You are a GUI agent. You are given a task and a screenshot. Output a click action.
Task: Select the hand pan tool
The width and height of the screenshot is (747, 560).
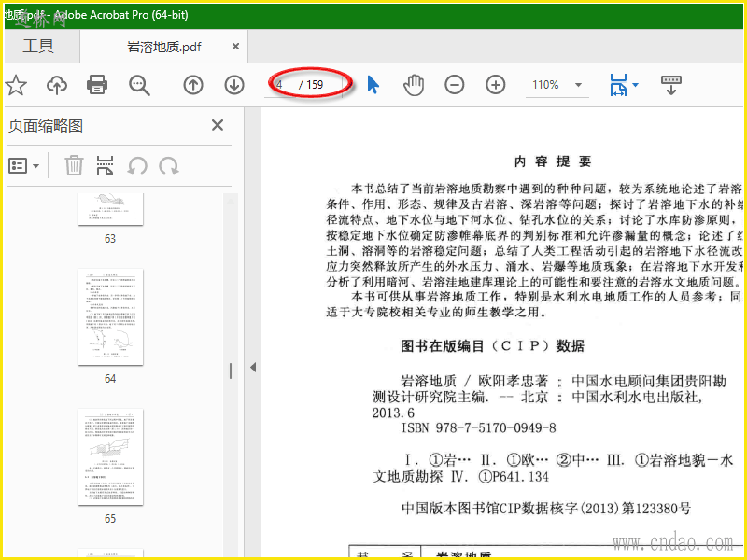[414, 85]
